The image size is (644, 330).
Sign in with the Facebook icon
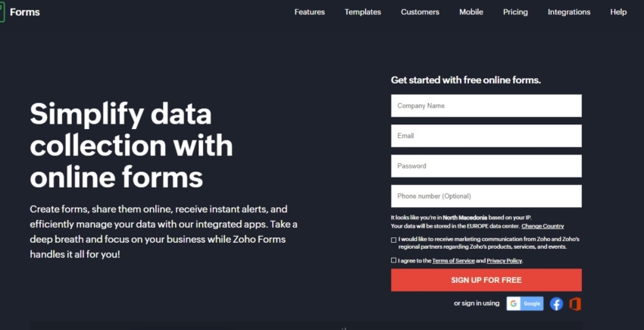556,303
